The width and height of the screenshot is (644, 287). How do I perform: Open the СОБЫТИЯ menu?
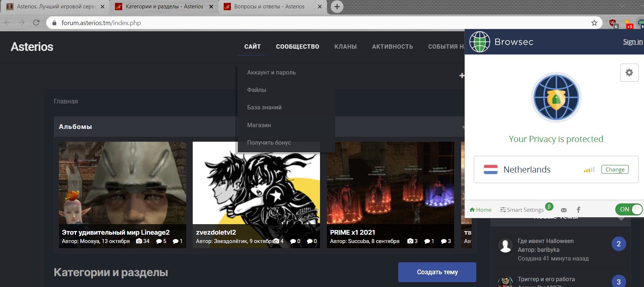(446, 47)
